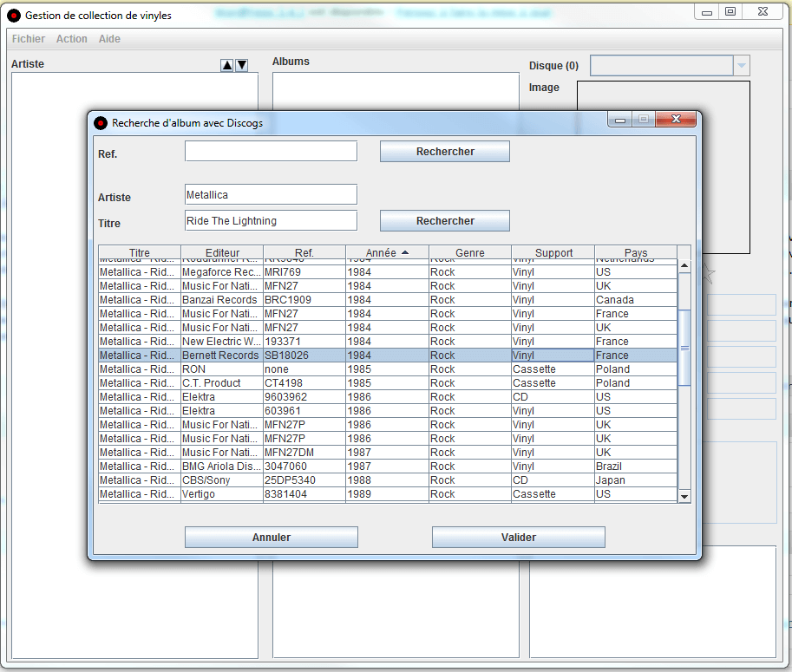Click Rechercher button next to Ref. field

click(445, 152)
